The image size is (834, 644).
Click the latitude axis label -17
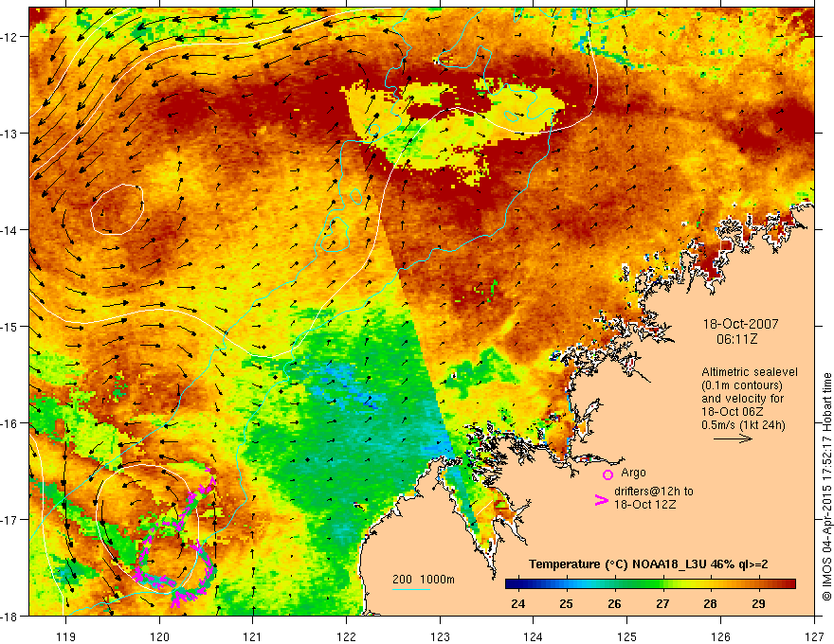(x=9, y=519)
